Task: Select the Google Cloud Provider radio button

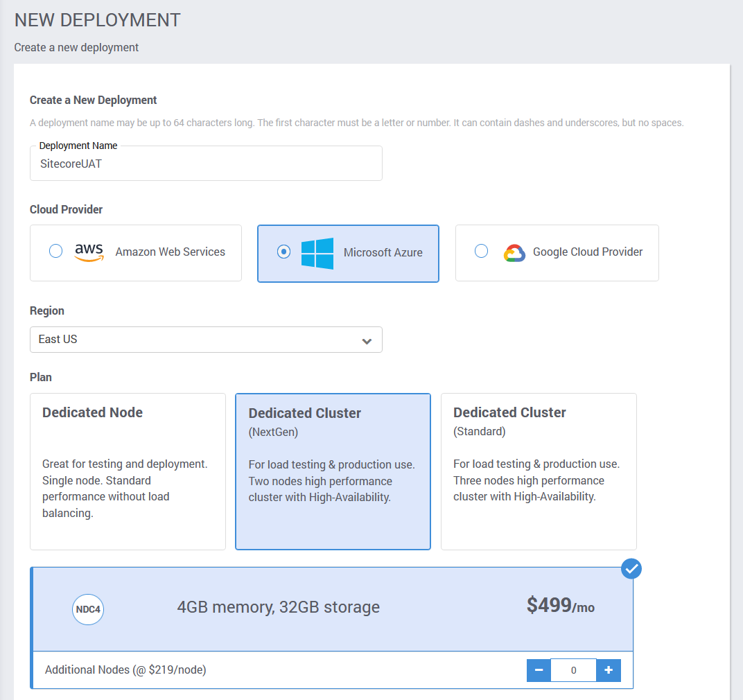Action: click(482, 252)
